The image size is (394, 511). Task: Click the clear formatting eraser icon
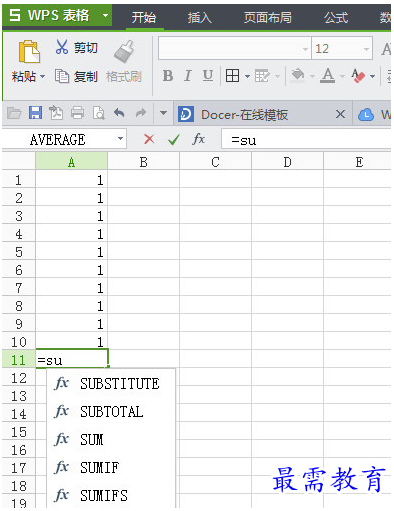point(358,76)
